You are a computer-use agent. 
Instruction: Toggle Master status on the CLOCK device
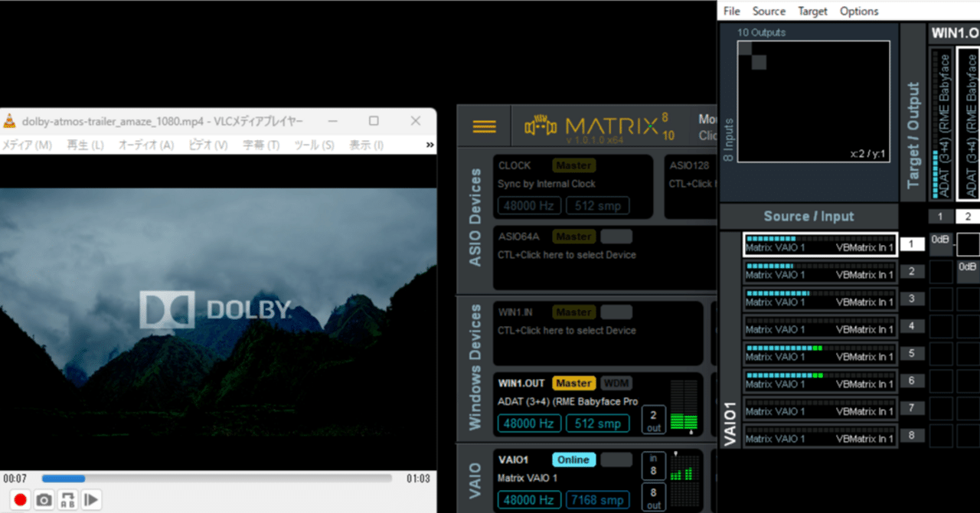pyautogui.click(x=573, y=165)
